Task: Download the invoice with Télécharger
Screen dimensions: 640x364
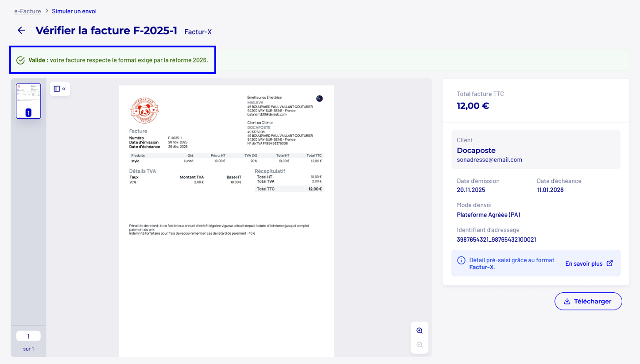Action: pos(588,301)
